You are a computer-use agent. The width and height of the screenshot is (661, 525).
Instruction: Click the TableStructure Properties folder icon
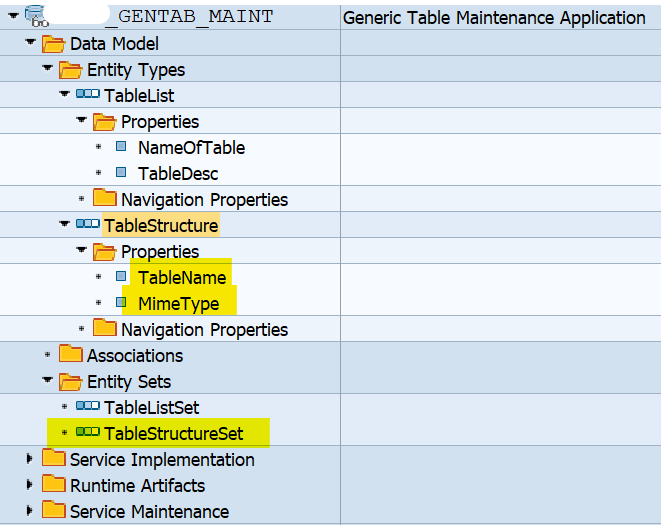104,252
